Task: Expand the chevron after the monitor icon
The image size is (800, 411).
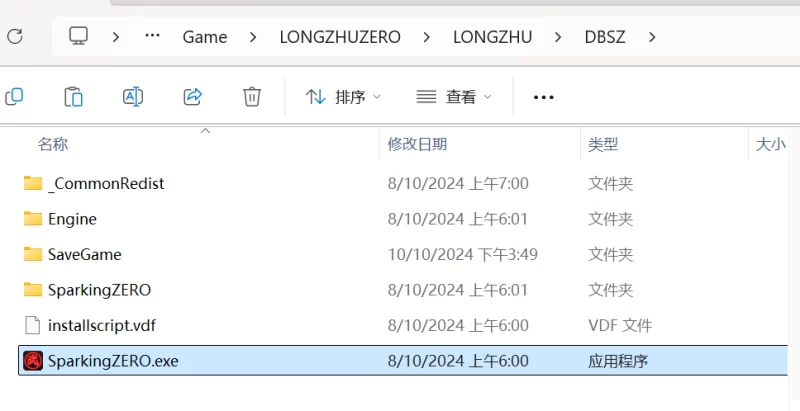Action: [x=116, y=37]
